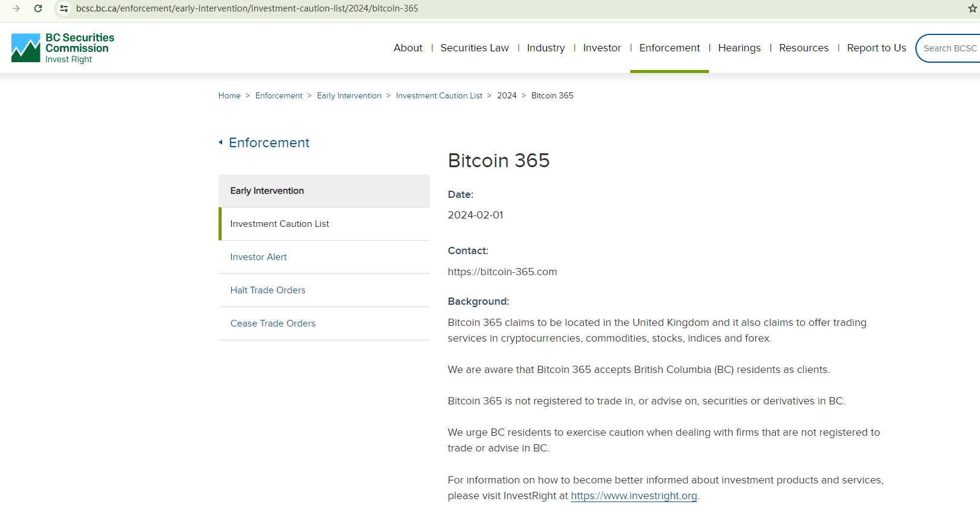Select Investment Caution List in the sidebar

tap(324, 224)
